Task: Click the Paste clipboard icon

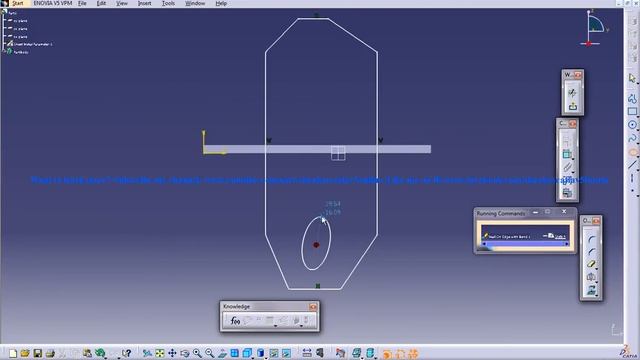Action: tap(87, 353)
